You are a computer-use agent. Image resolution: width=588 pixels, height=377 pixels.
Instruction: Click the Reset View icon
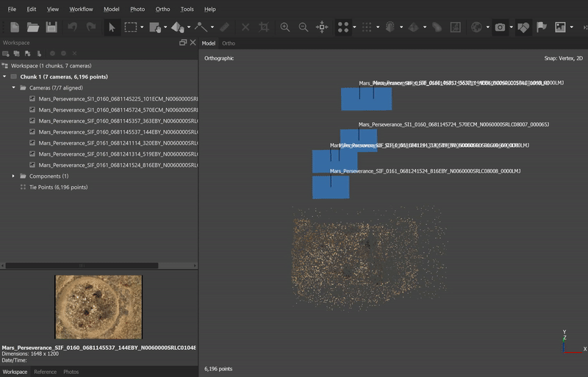coord(322,27)
